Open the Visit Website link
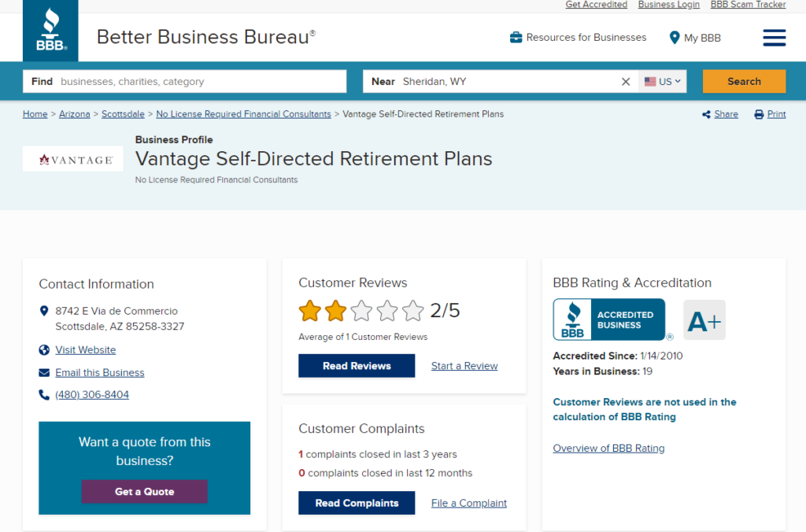Image resolution: width=806 pixels, height=532 pixels. (85, 349)
